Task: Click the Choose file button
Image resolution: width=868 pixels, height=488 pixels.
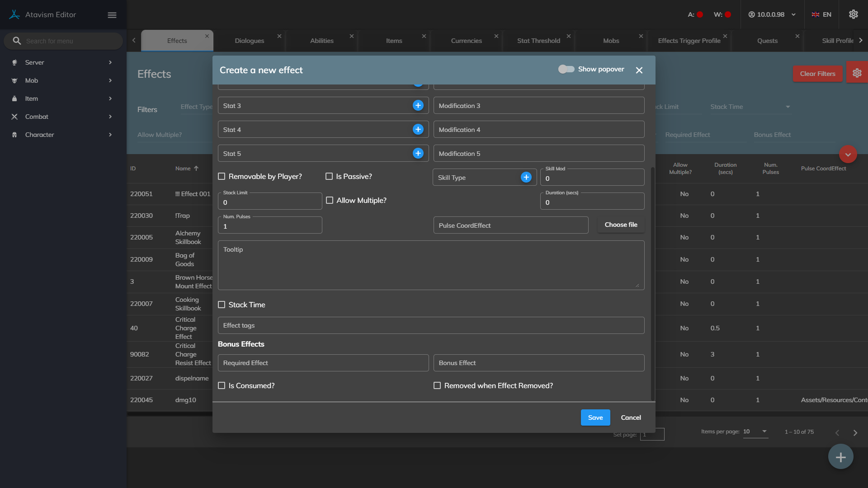Action: click(621, 225)
